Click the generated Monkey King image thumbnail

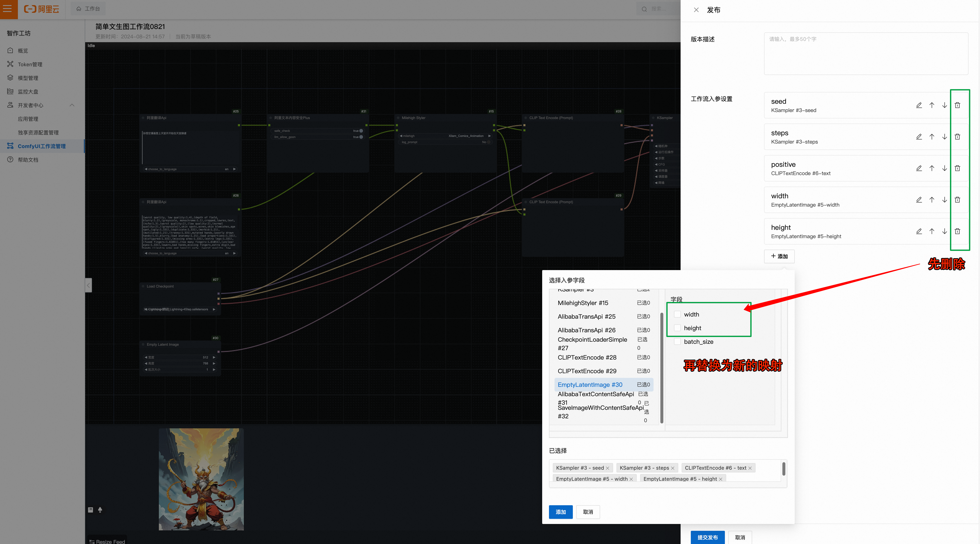tap(201, 479)
